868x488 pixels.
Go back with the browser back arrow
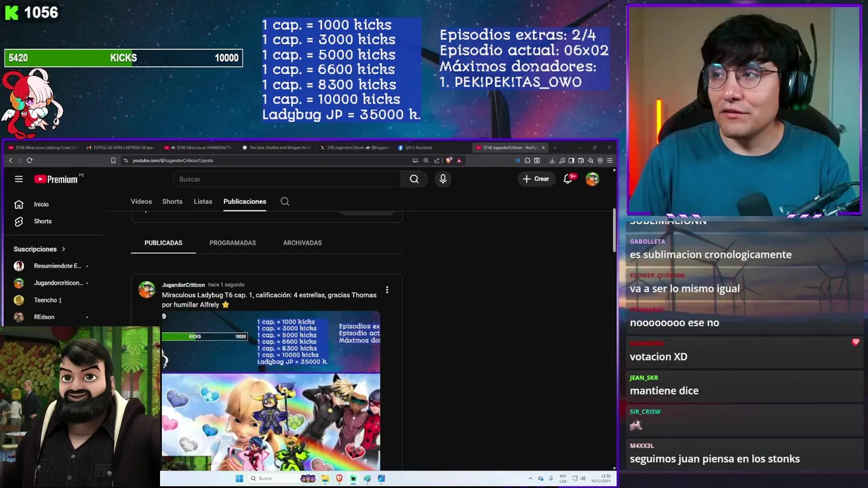tap(10, 161)
